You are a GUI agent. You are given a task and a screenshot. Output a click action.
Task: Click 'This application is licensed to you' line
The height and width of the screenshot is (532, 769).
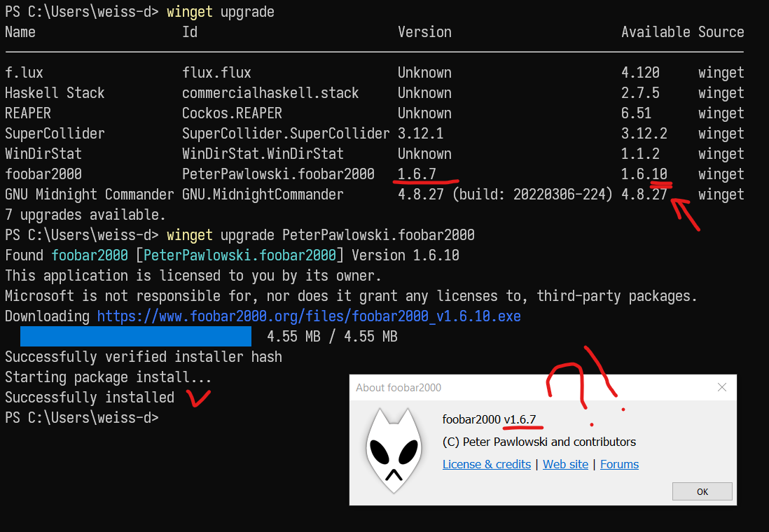click(193, 276)
